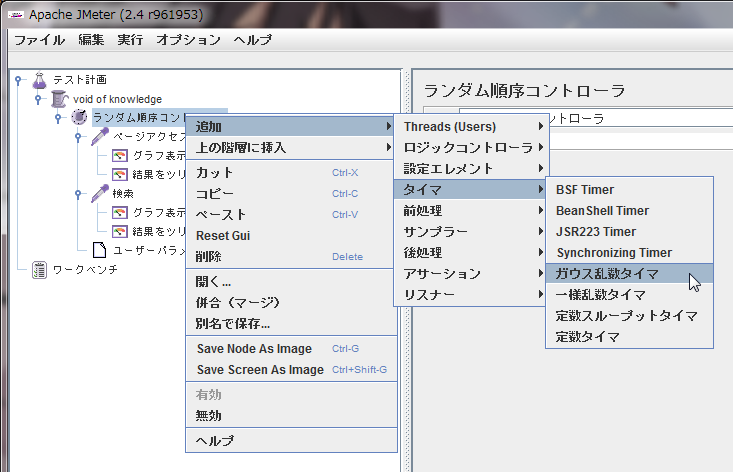The height and width of the screenshot is (472, 733).
Task: Choose 開く... menu entry
Action: [x=290, y=282]
